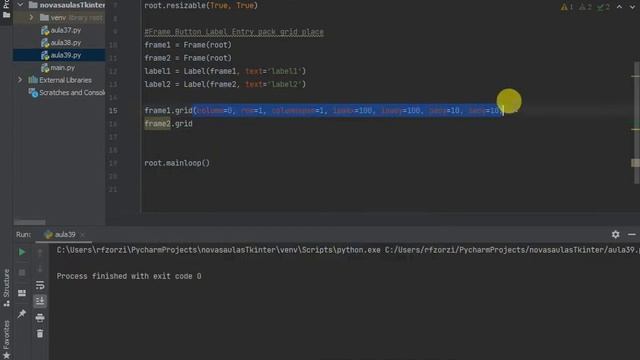This screenshot has width=640, height=360.
Task: Expand the venv folder
Action: [x=31, y=18]
